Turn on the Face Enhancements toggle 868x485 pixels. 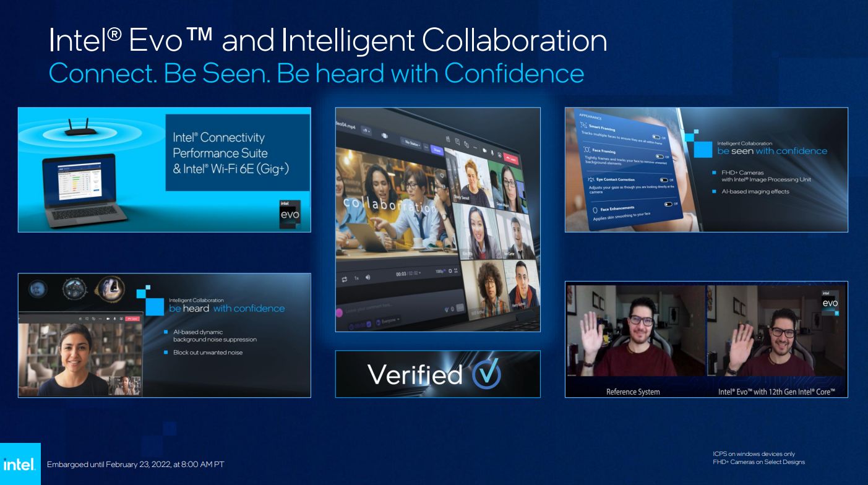668,204
